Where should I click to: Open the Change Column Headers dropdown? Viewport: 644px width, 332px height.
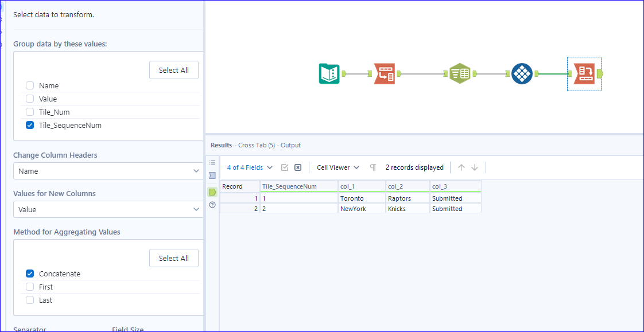coord(108,171)
